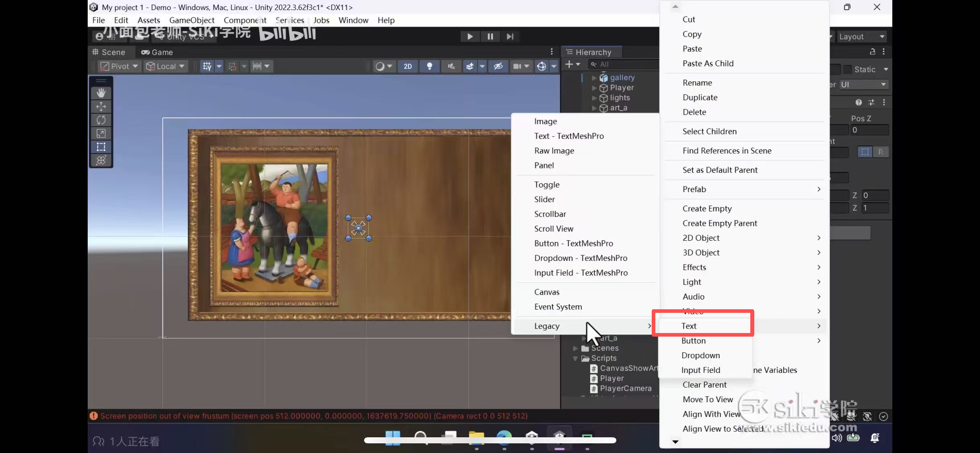The image size is (980, 453).
Task: Open component presets sliders icon
Action: [871, 103]
